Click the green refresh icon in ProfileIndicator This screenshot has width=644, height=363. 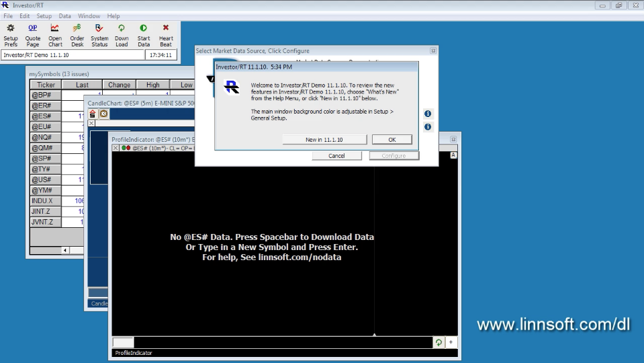pyautogui.click(x=439, y=342)
